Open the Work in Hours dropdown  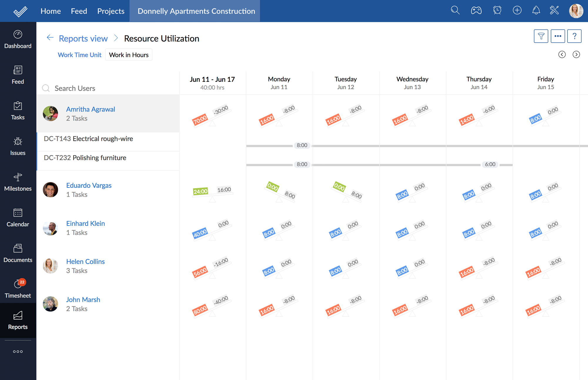(x=129, y=55)
